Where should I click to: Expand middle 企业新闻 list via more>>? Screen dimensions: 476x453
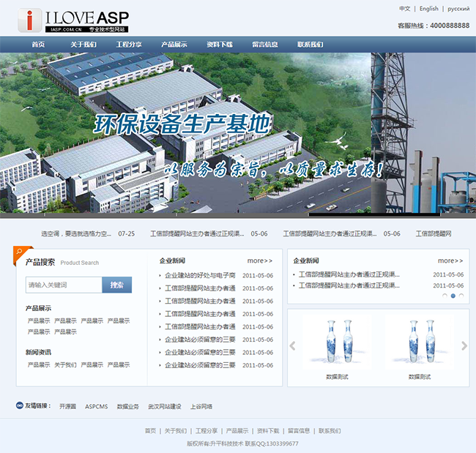(x=259, y=261)
